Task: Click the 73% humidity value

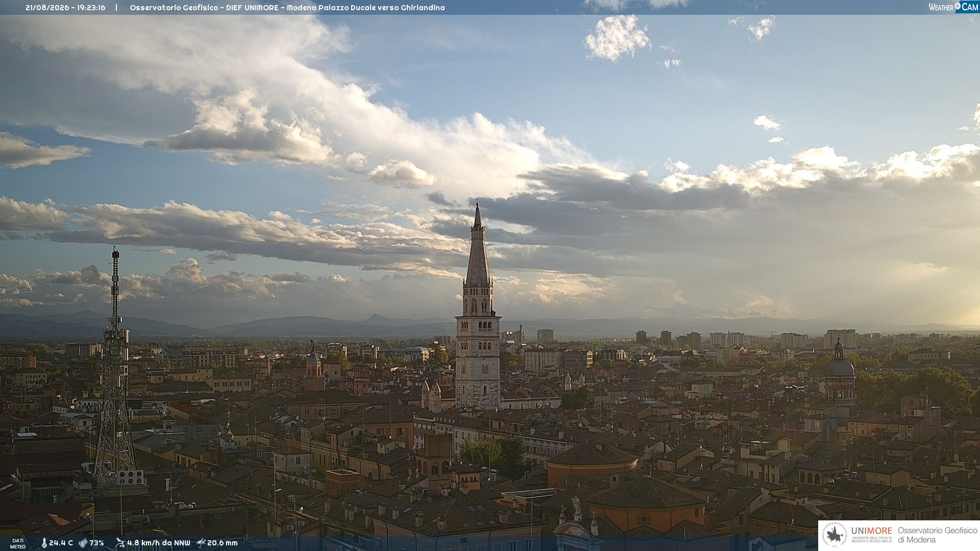Action: [96, 543]
